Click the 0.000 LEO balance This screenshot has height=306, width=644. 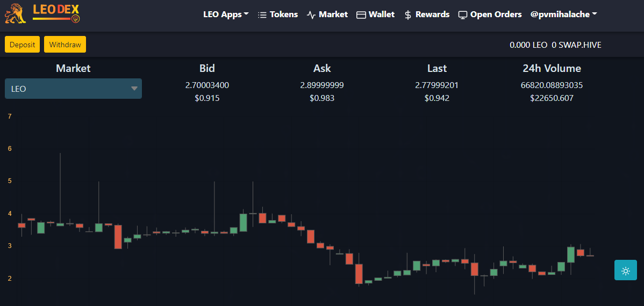point(528,45)
